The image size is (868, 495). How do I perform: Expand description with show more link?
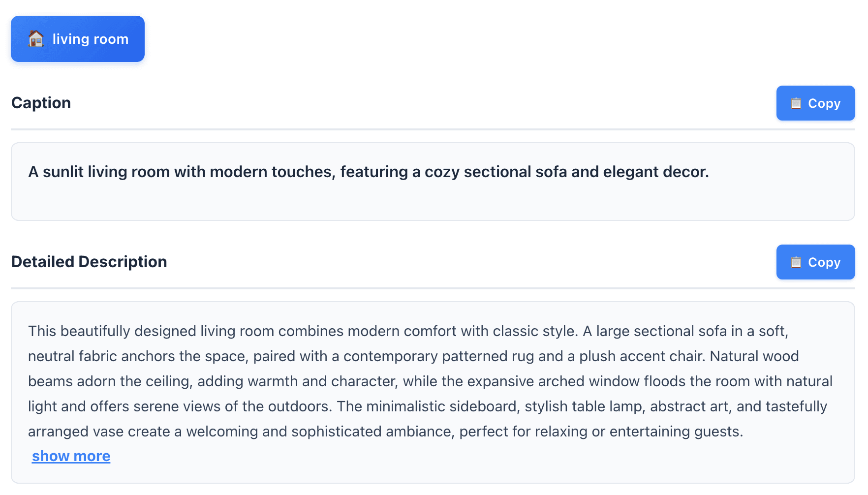point(71,456)
